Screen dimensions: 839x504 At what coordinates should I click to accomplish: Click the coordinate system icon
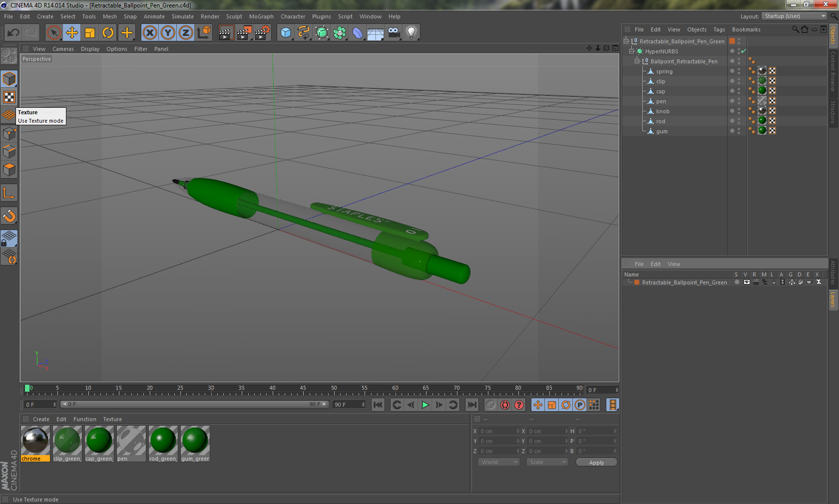204,33
